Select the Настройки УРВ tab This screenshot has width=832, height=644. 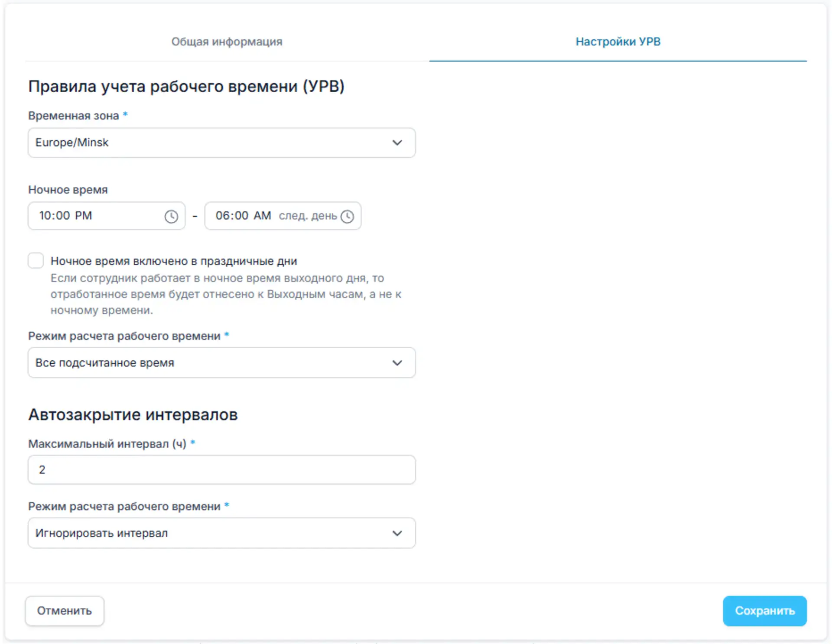pos(617,42)
